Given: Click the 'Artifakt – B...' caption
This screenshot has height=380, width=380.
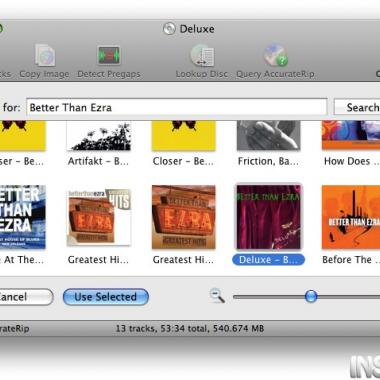Looking at the screenshot, I should (98, 161).
